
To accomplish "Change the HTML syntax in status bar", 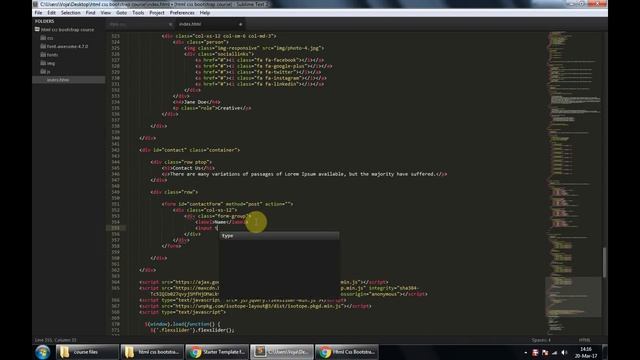I will pos(584,340).
